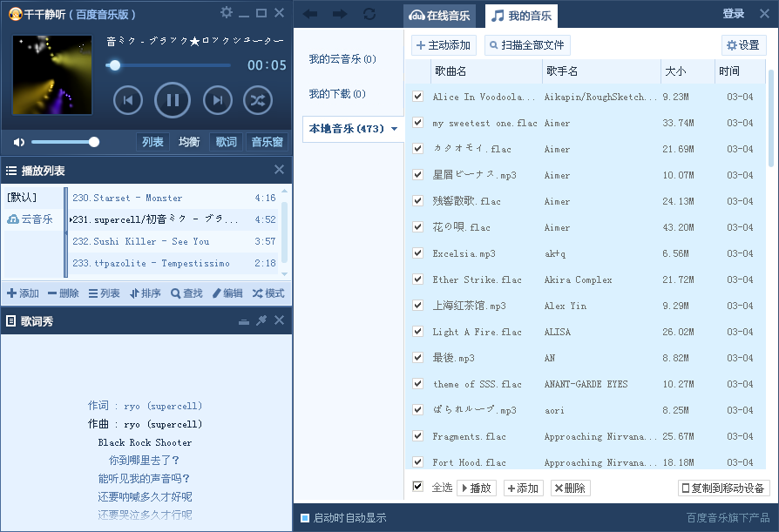
Task: Uncheck the song 星屑ビーナス.mp3
Action: (x=417, y=175)
